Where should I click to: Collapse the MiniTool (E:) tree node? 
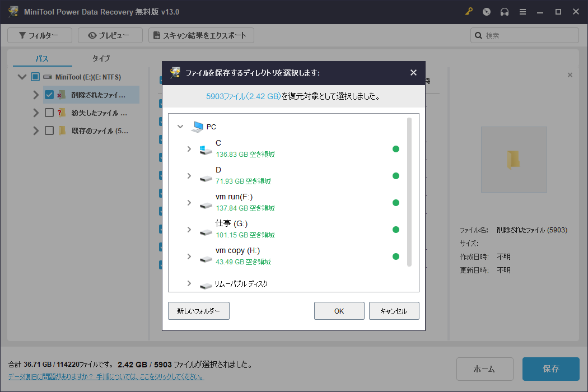(22, 77)
